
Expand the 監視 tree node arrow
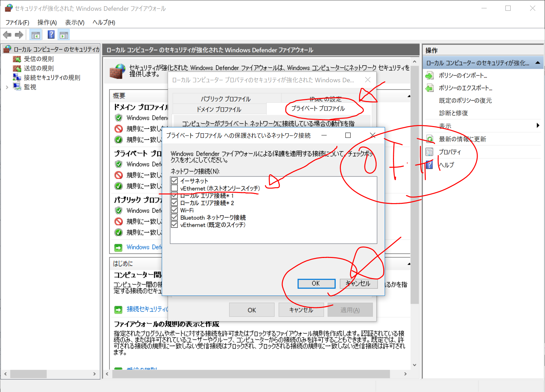[x=7, y=87]
